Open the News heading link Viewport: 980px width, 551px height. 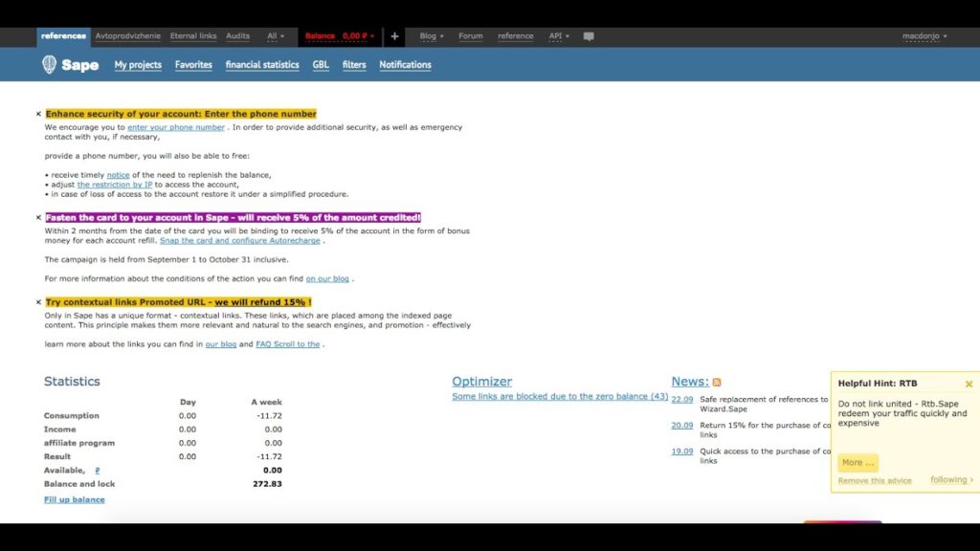(690, 381)
